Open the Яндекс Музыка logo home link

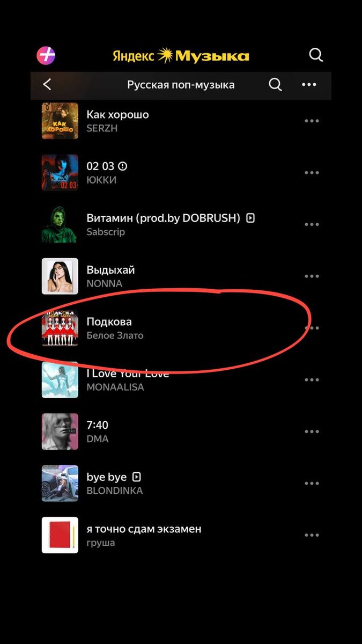[x=181, y=56]
